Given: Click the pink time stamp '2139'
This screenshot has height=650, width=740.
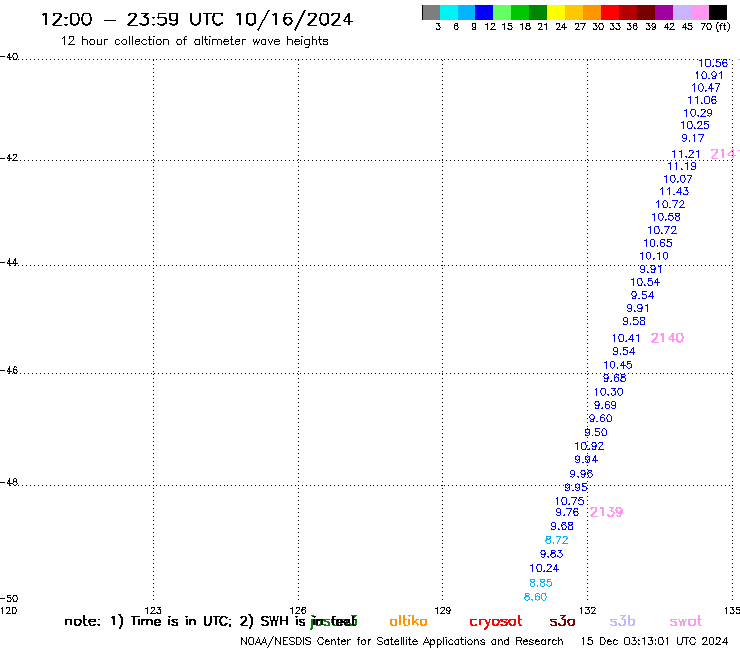Looking at the screenshot, I should pos(606,512).
